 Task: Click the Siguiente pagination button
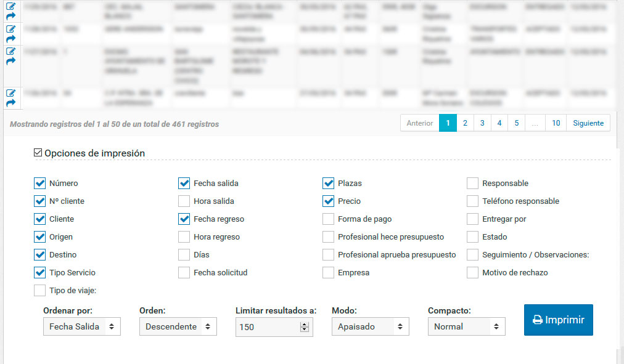pyautogui.click(x=588, y=123)
